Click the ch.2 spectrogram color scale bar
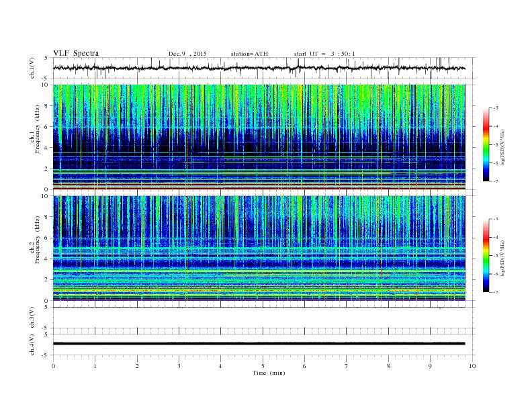Screen dimensions: 532x411 coord(486,256)
